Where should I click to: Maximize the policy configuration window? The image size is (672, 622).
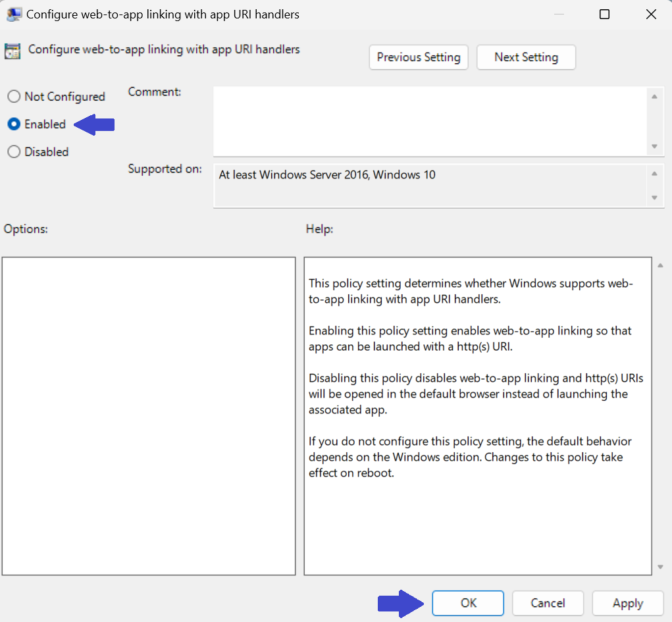point(604,14)
